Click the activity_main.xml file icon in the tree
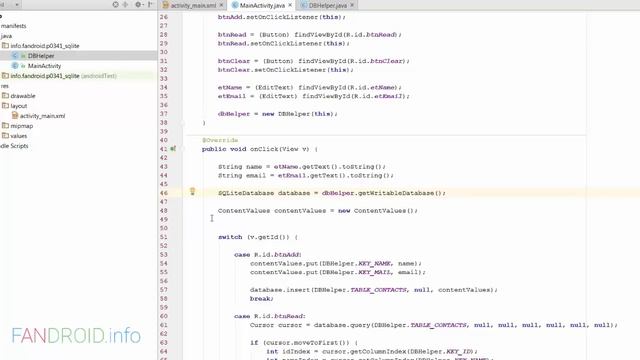This screenshot has height=360, width=640. (15, 116)
